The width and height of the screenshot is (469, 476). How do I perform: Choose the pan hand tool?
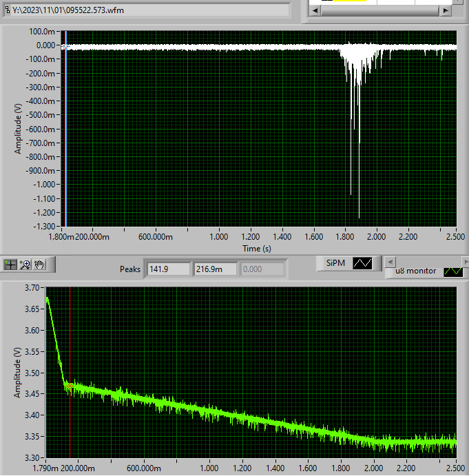pos(40,264)
